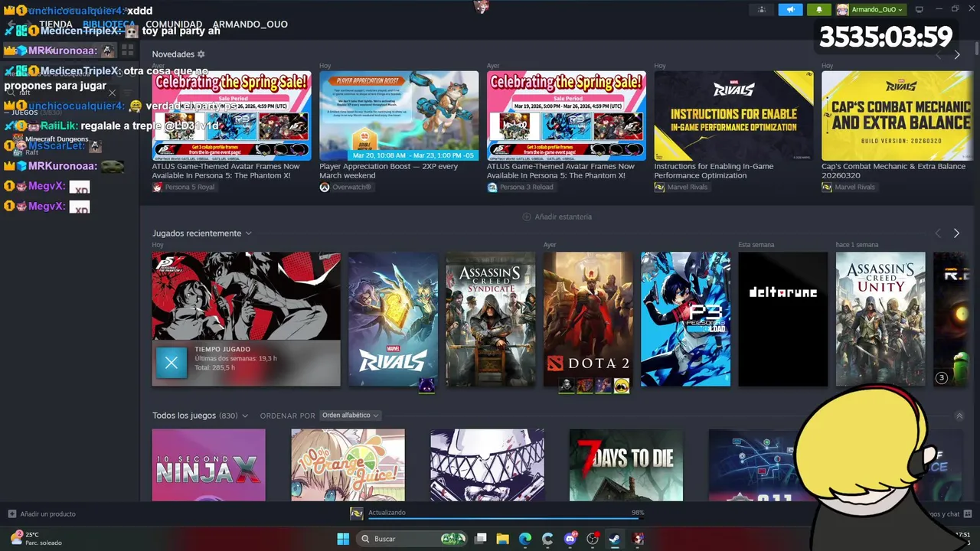Open Instructions for Enabling In-Game Performance news

tap(733, 126)
